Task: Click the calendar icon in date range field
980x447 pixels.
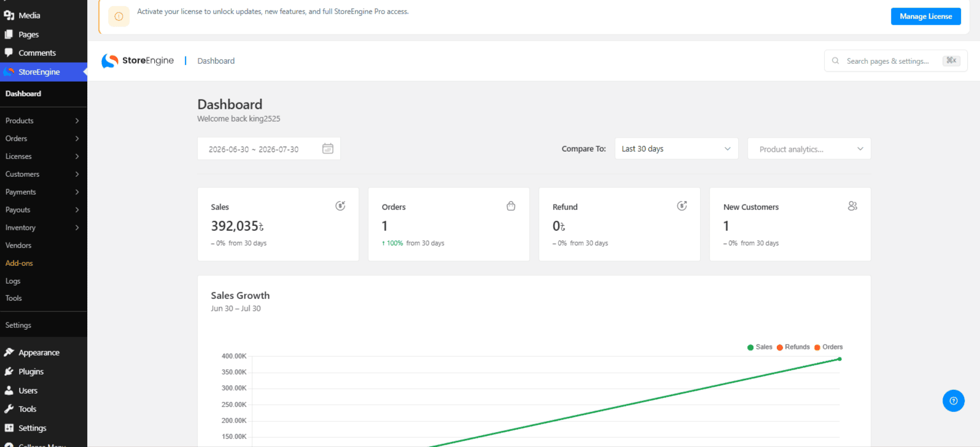Action: (328, 149)
